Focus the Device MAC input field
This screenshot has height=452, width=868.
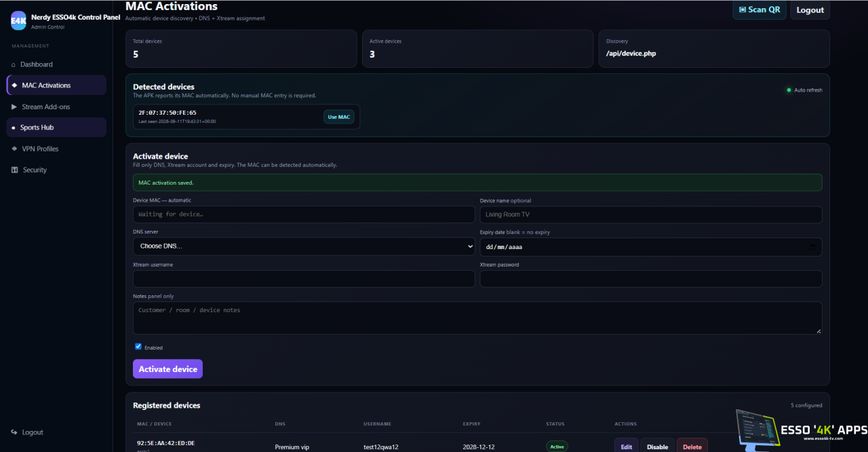[x=304, y=214]
